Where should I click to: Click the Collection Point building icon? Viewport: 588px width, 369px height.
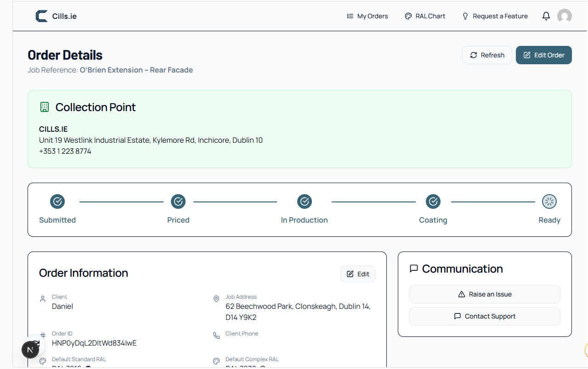[x=45, y=107]
